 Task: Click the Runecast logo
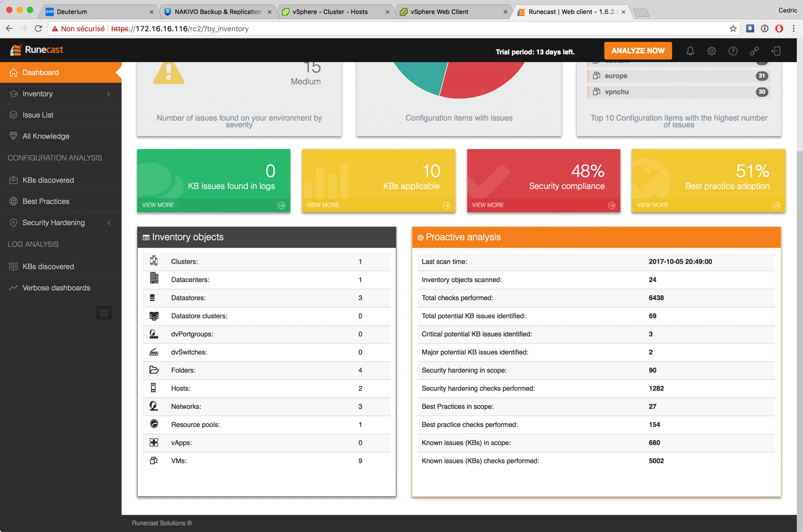click(37, 50)
